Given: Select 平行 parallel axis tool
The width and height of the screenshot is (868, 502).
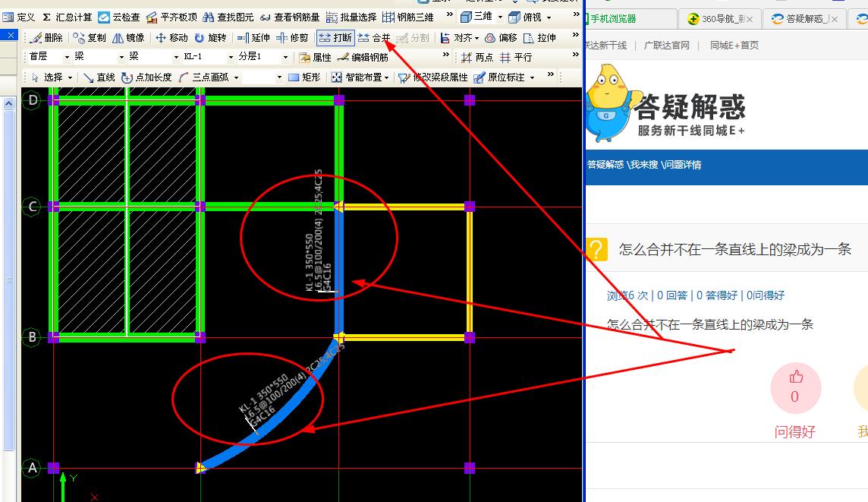Looking at the screenshot, I should [516, 57].
